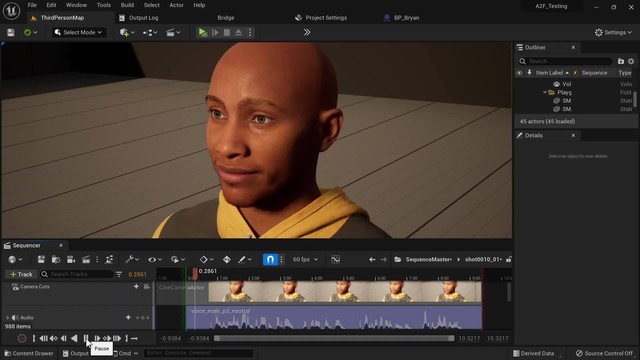Render movie with Sequencer clapperboard icon
The width and height of the screenshot is (640, 360).
point(86,259)
